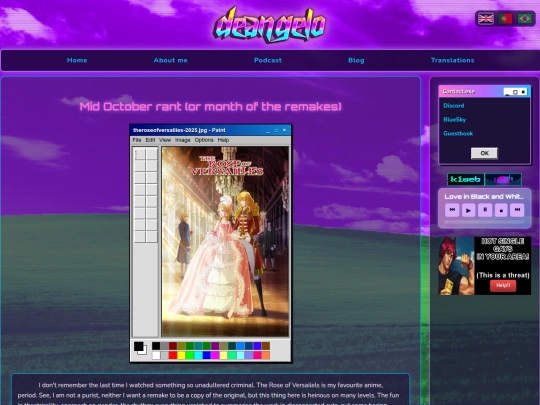Choose the bright yellow swatch in Paint palette

181,355
